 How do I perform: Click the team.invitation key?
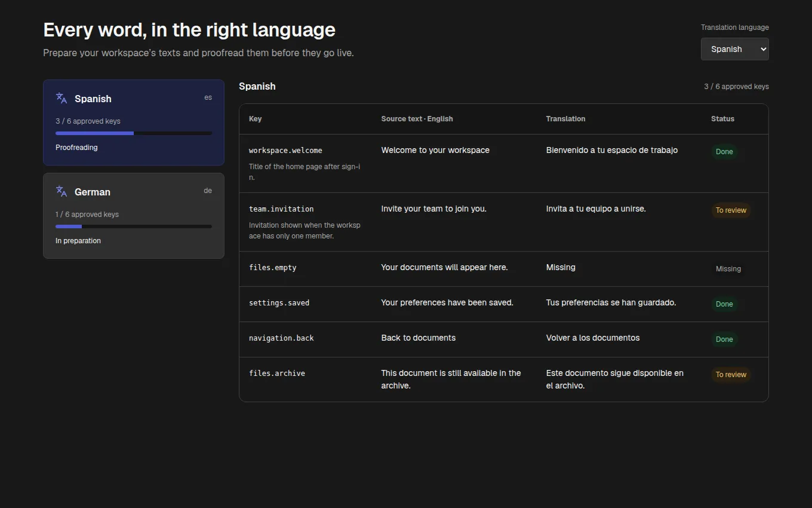click(281, 209)
